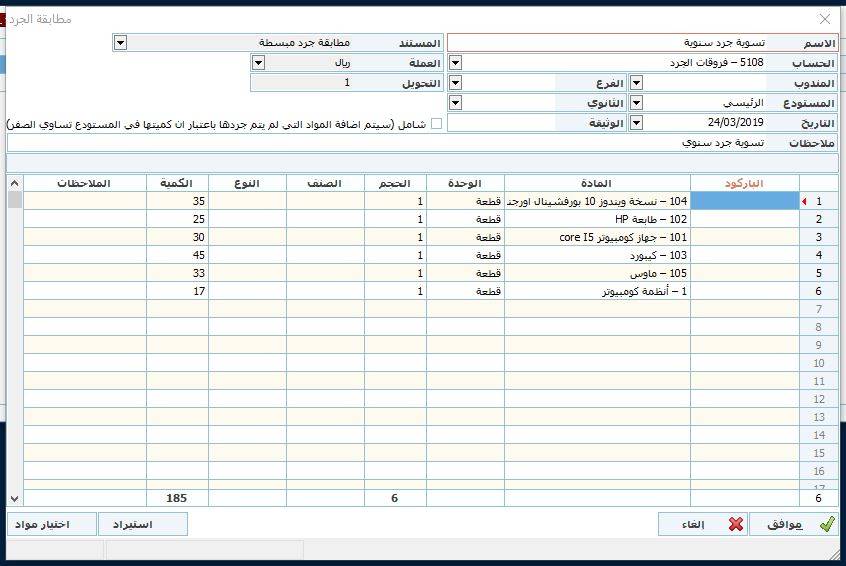Viewport: 846px width, 566px height.
Task: Select material cell 1 - أنظمة كومبيوتر
Action: (x=597, y=291)
